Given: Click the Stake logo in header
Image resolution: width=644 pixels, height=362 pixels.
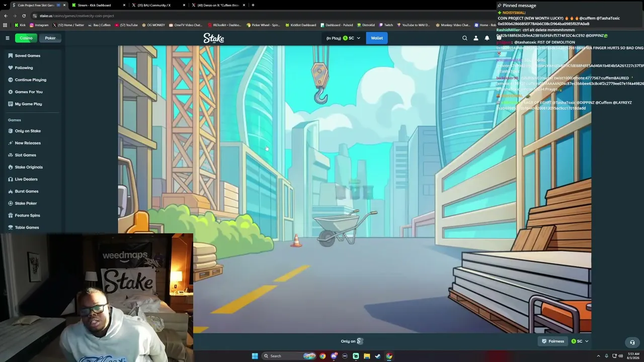Looking at the screenshot, I should click(214, 38).
